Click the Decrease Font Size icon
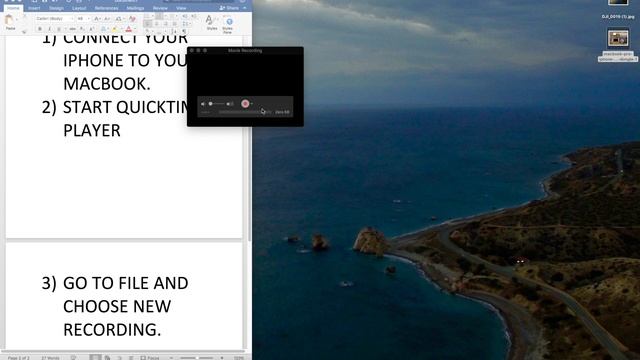Image resolution: width=640 pixels, height=360 pixels. (x=107, y=19)
